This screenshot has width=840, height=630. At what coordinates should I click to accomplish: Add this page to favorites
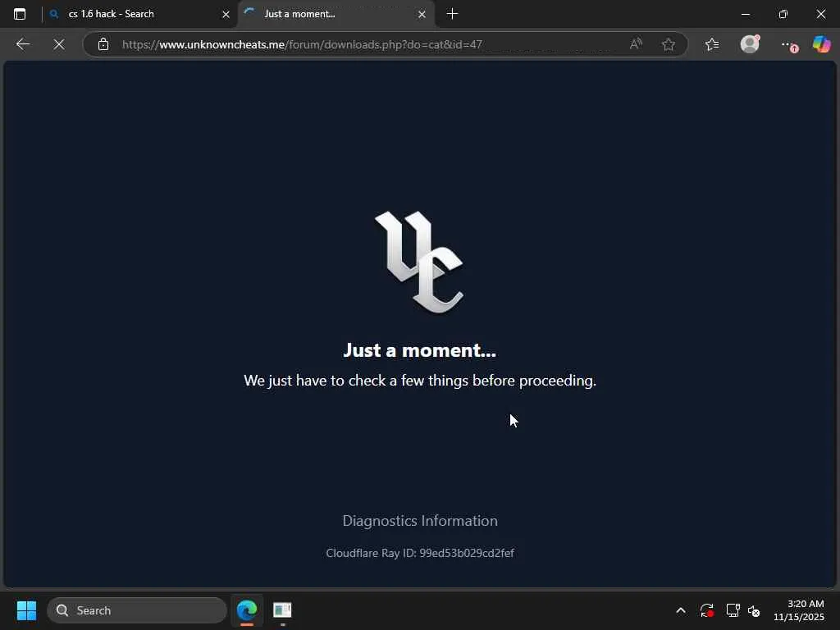pos(668,44)
